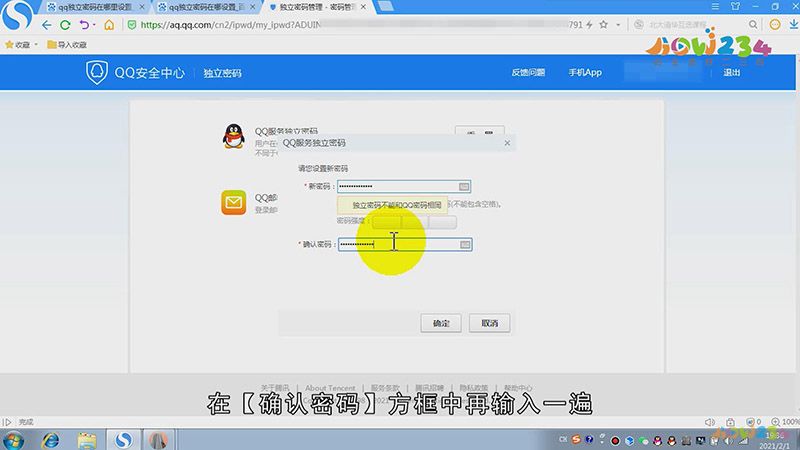Open the browser main menu icon

click(x=715, y=7)
